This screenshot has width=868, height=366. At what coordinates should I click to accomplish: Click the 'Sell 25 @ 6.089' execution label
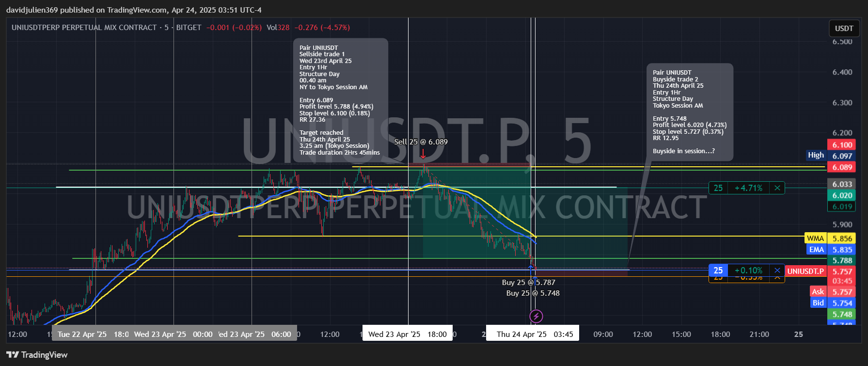pos(421,142)
